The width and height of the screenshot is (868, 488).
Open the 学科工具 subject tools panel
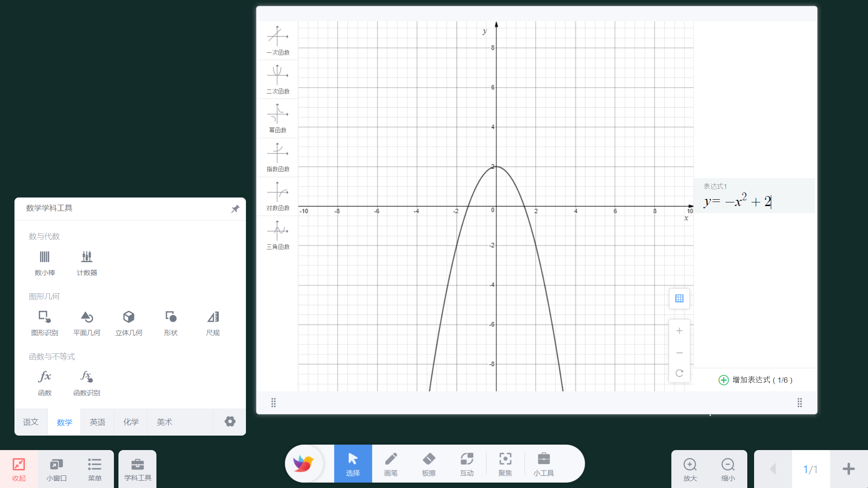(x=137, y=469)
